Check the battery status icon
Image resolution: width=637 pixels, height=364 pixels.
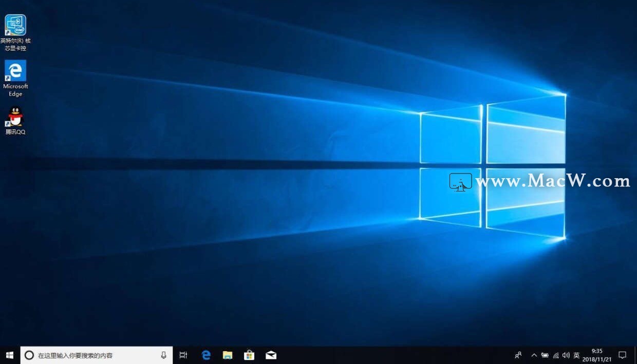click(x=545, y=355)
